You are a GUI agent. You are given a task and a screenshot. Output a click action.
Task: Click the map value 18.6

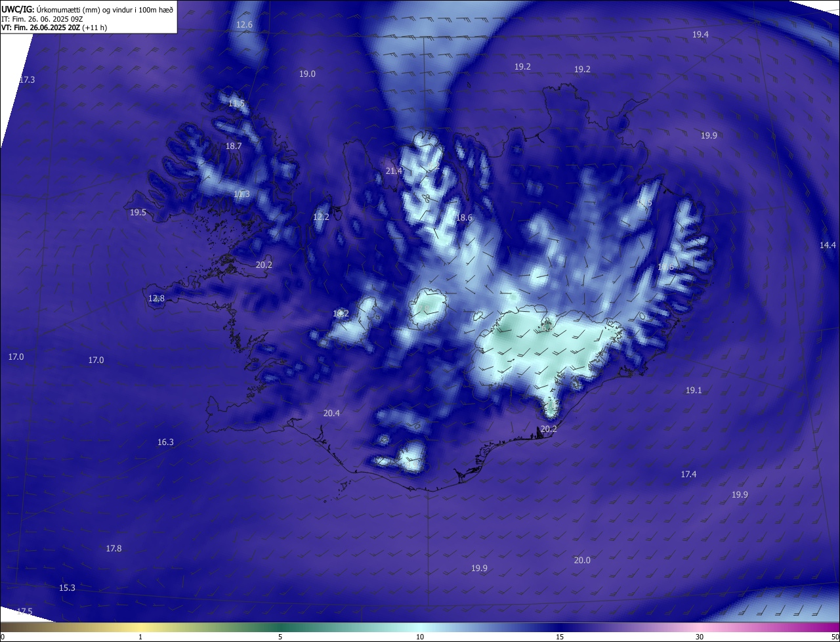pyautogui.click(x=464, y=217)
